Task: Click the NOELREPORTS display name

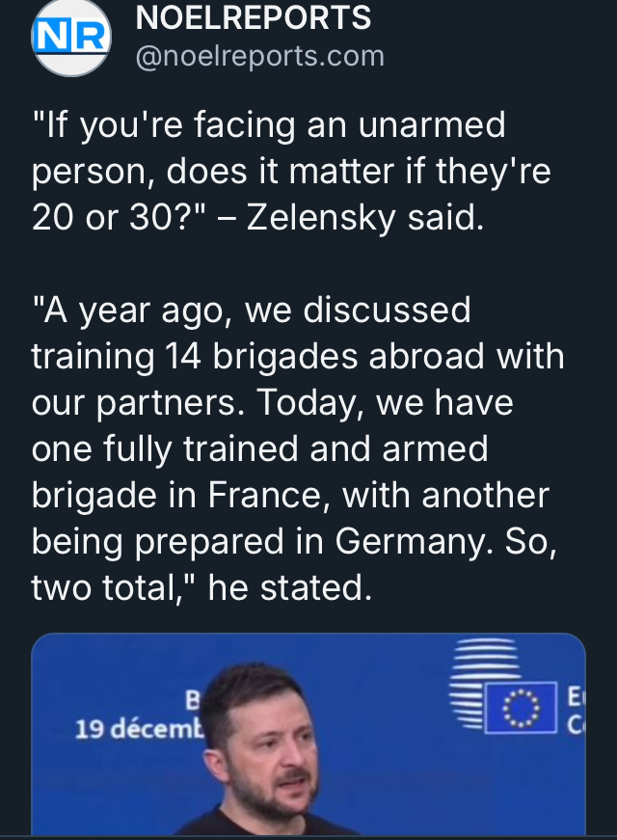Action: [254, 17]
